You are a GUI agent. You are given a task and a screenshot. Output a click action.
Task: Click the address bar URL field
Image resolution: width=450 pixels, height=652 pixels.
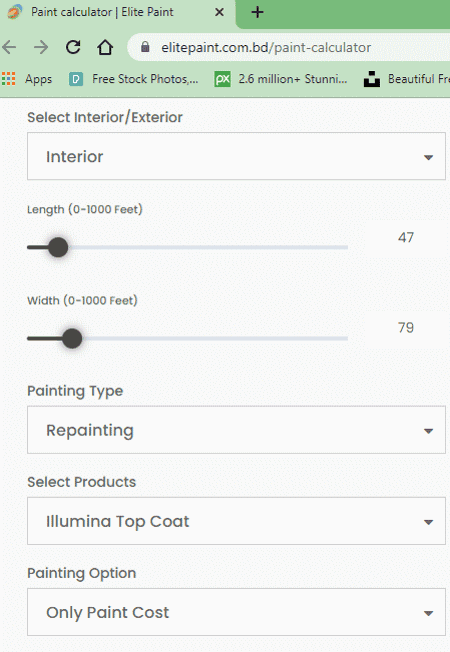coord(266,47)
